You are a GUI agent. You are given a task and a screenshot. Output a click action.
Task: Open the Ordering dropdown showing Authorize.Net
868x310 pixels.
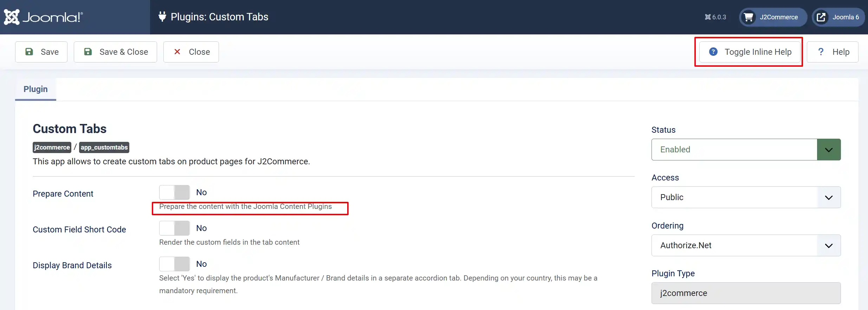click(x=746, y=245)
